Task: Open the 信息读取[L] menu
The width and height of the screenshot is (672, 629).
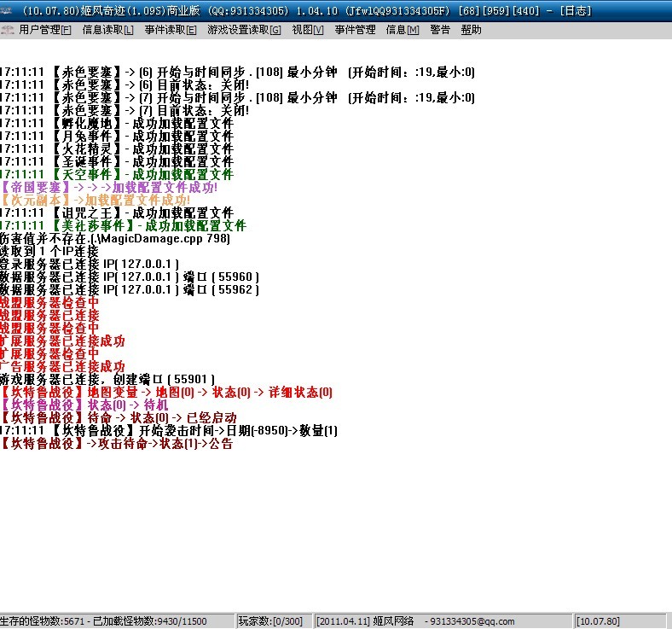Action: click(107, 30)
